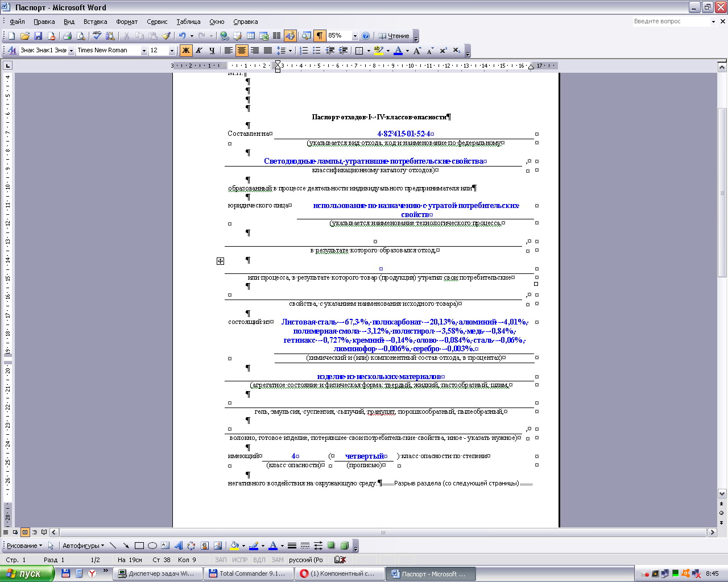
Task: Expand the Times New Roman font dropdown
Action: tap(143, 51)
